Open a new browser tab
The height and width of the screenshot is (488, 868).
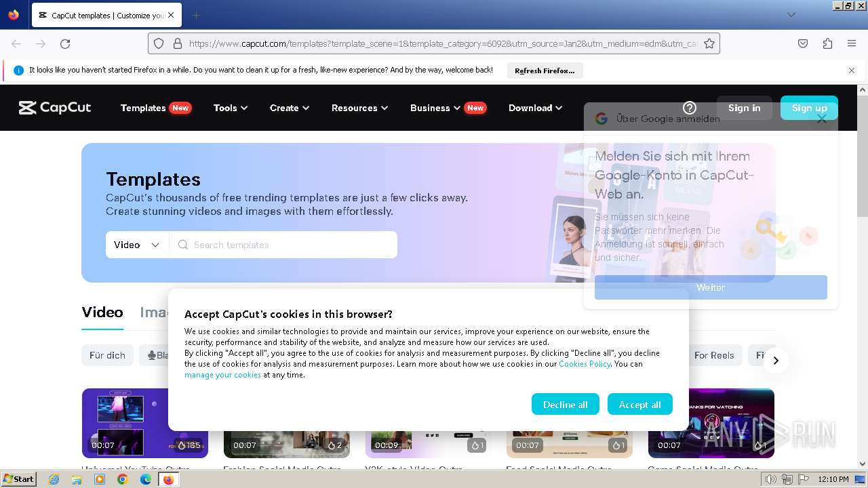point(196,15)
